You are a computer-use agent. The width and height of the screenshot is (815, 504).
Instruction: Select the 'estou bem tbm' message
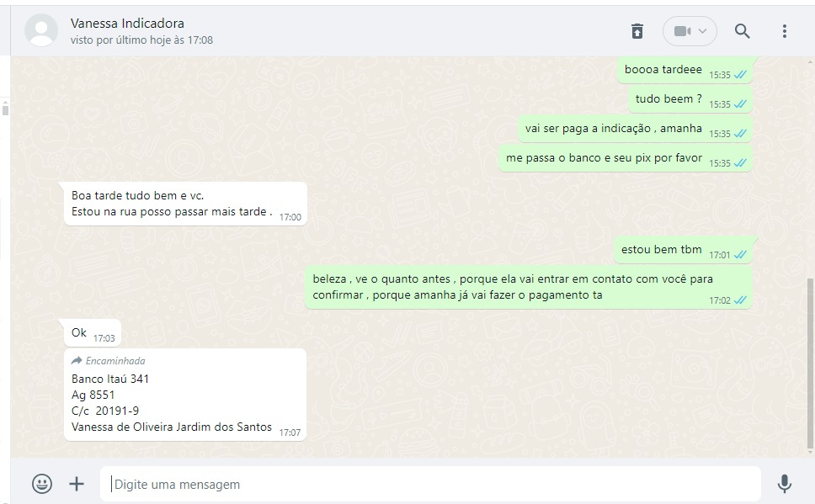[x=683, y=250]
